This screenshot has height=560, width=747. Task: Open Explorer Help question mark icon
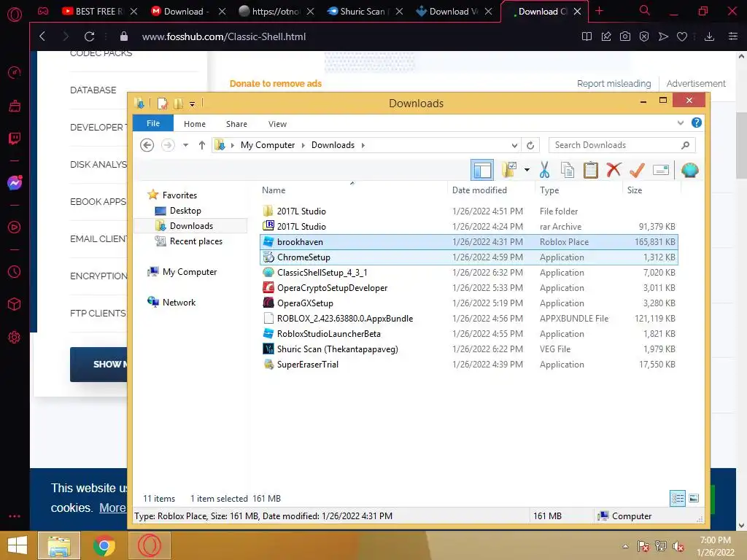(696, 122)
